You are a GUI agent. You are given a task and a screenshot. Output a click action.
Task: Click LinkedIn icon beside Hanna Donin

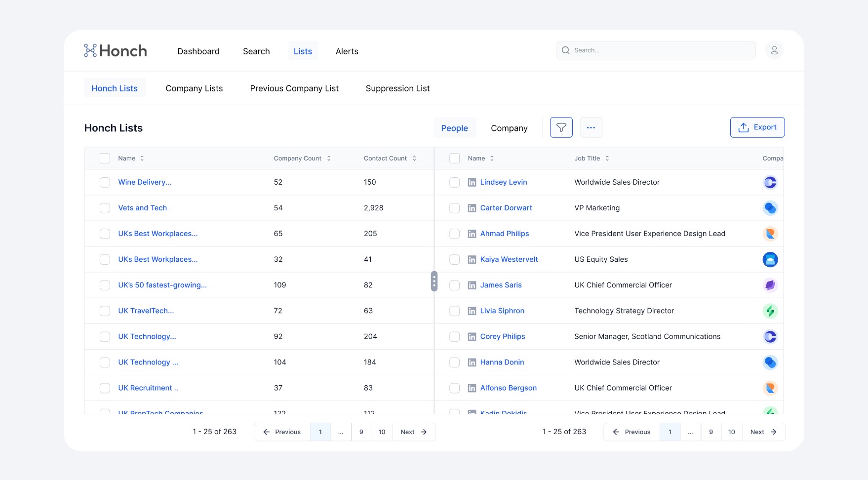point(472,362)
